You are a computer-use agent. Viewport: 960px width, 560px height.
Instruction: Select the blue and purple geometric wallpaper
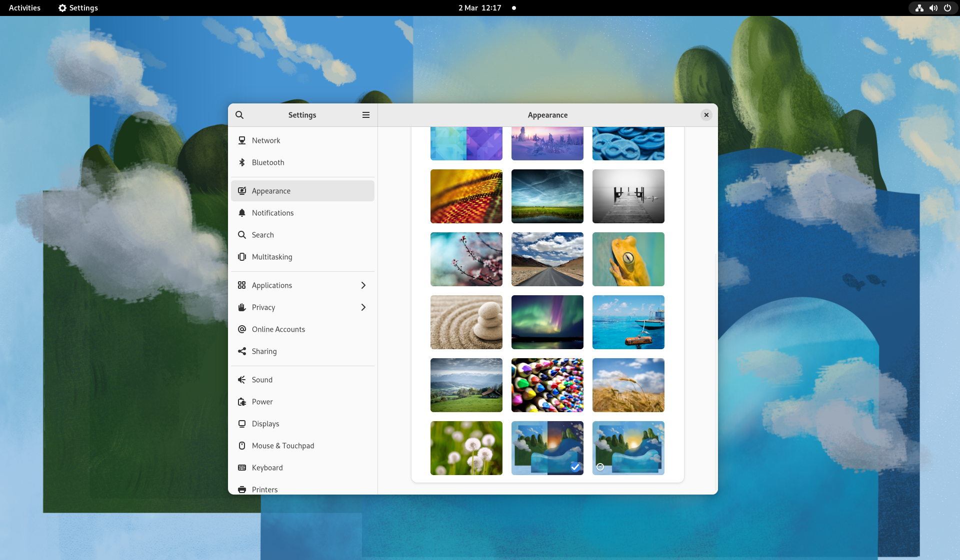point(466,143)
